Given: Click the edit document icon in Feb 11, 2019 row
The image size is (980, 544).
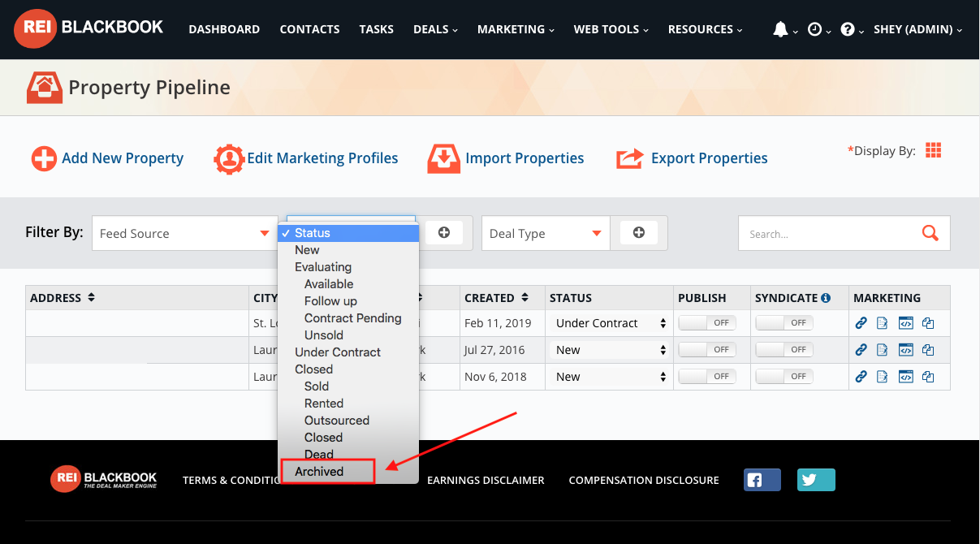Looking at the screenshot, I should pyautogui.click(x=883, y=323).
